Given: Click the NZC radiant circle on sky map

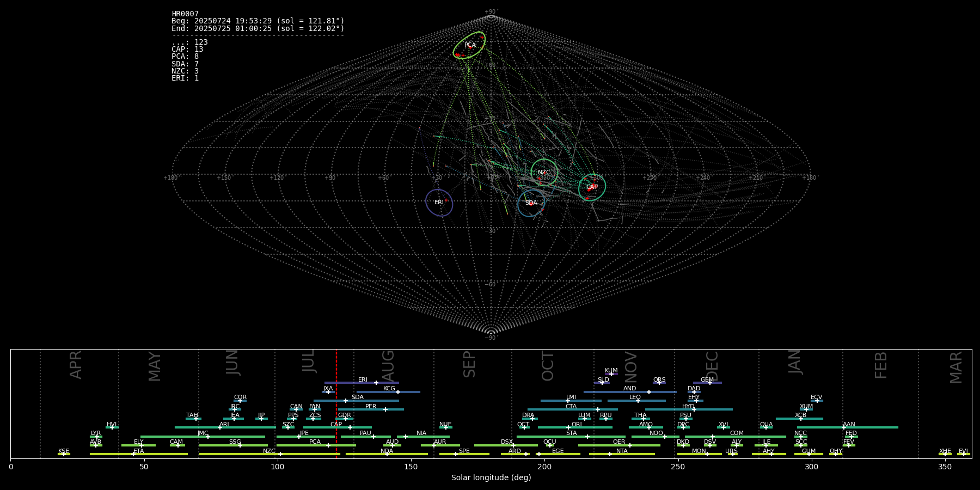Looking at the screenshot, I should [x=544, y=173].
